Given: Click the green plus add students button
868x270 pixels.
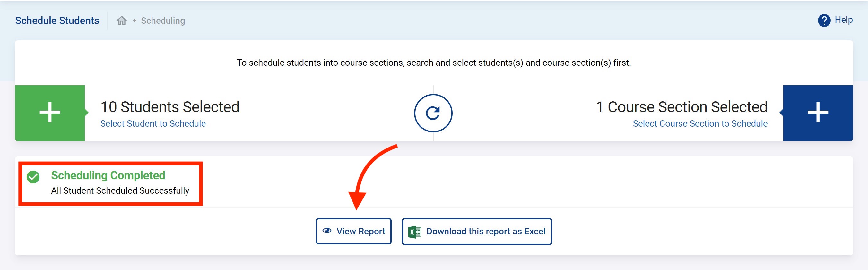Looking at the screenshot, I should [50, 113].
